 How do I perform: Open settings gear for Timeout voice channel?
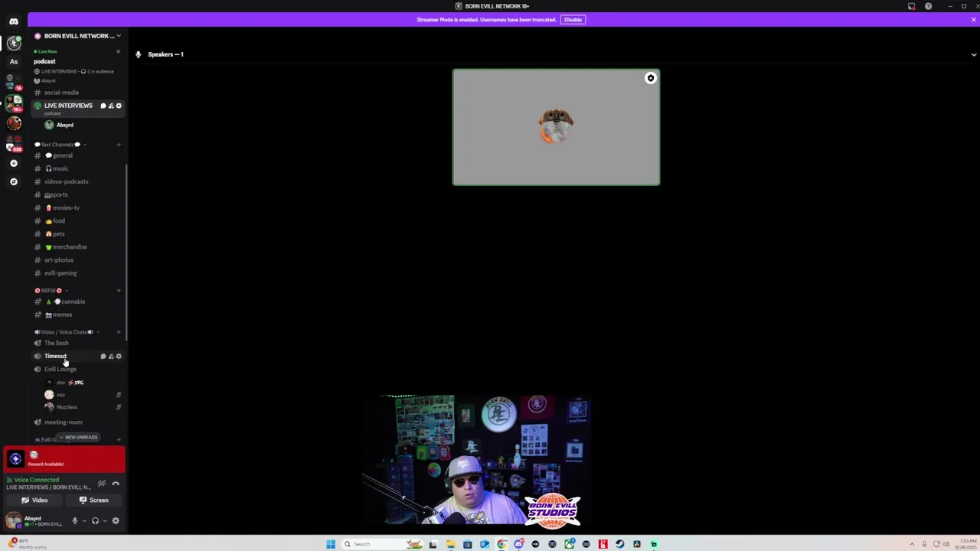119,356
